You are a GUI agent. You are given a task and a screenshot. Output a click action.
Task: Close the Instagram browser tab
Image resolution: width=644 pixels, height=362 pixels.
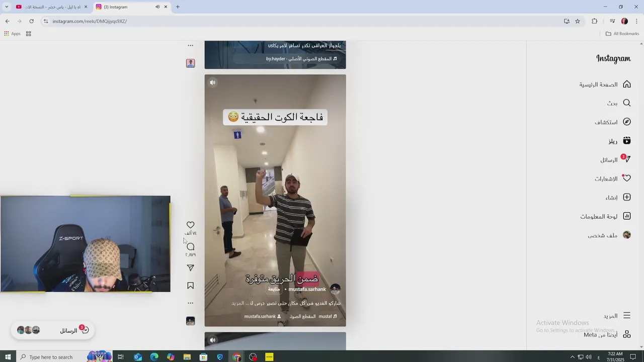[166, 7]
